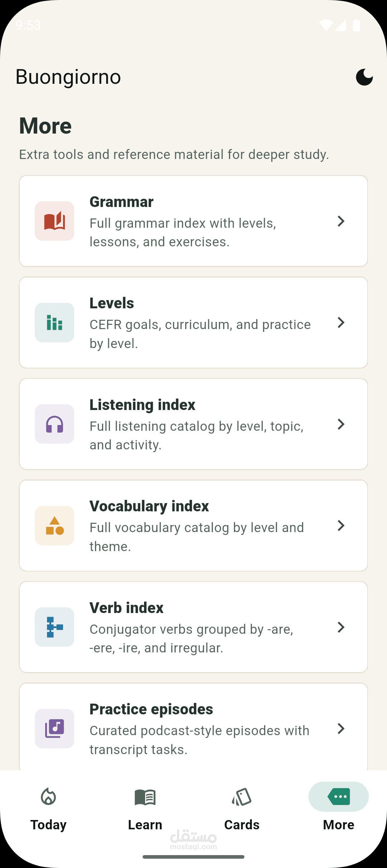Click the Buongiorno app title

(68, 77)
